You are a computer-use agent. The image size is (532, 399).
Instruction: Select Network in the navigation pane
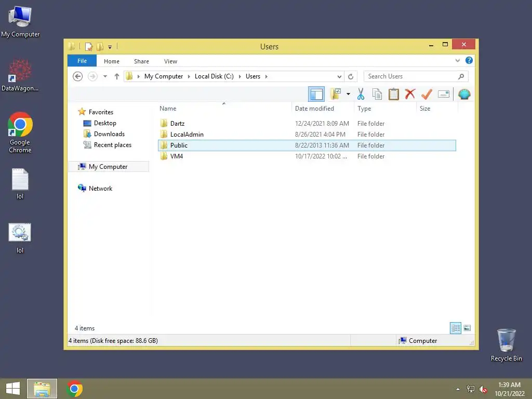coord(96,188)
